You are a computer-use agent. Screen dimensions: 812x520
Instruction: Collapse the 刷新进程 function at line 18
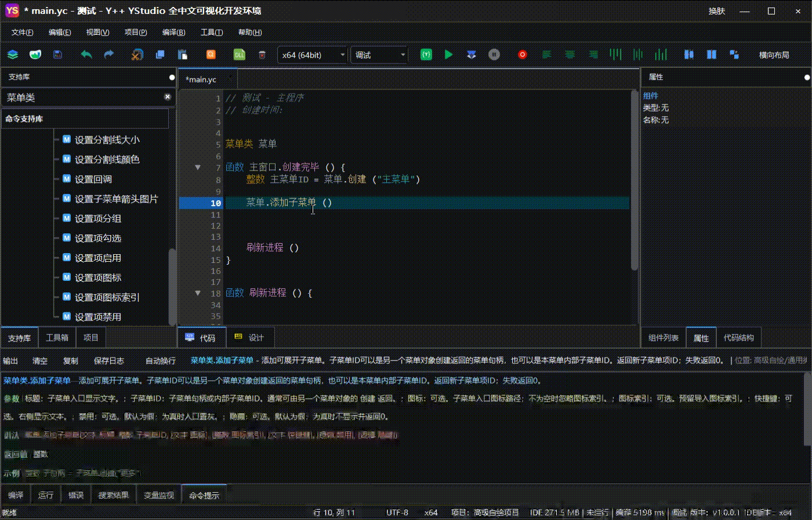198,293
